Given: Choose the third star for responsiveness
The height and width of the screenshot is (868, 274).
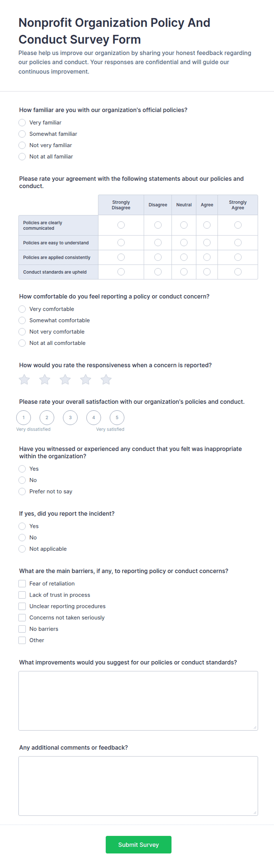Looking at the screenshot, I should point(65,379).
